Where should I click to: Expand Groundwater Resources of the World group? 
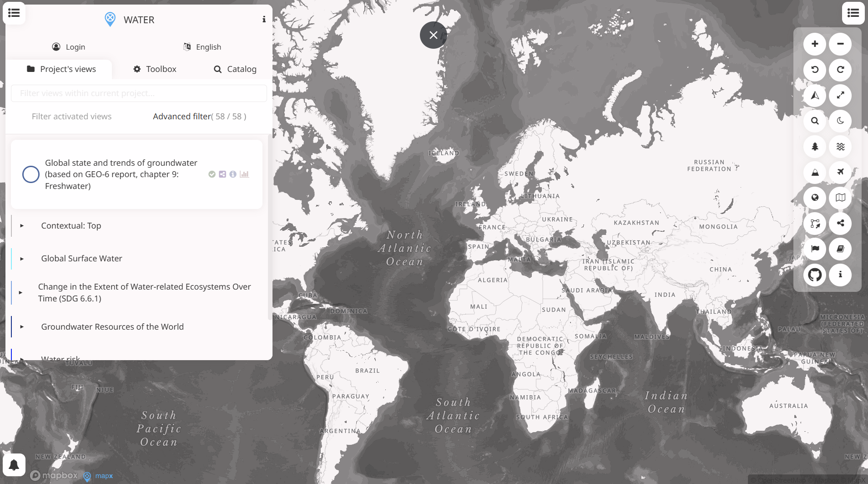click(22, 327)
